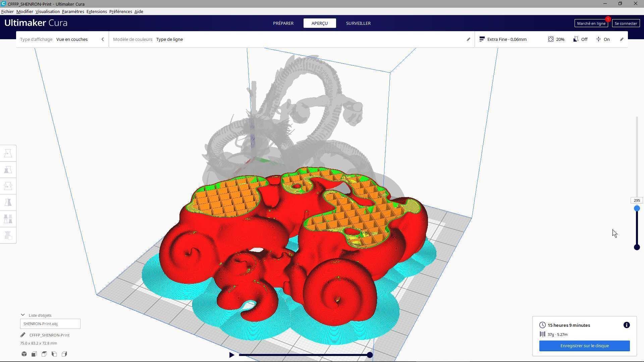Screen dimensions: 644x362
Task: Switch to 3D view camera icon
Action: (x=24, y=354)
